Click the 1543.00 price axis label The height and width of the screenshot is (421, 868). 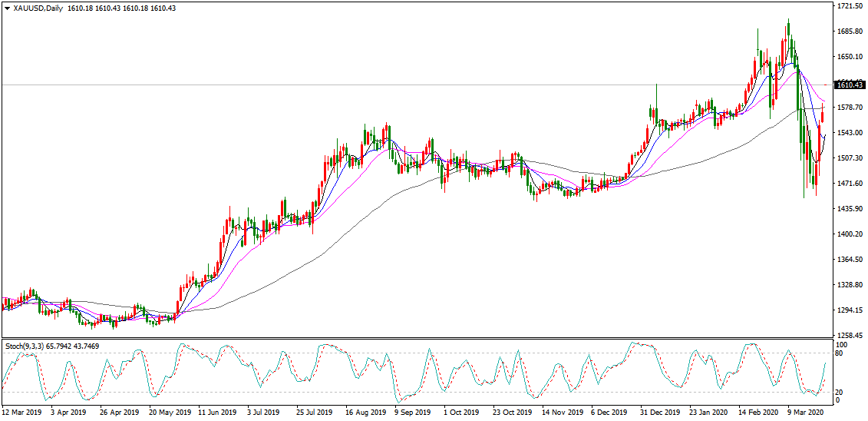tap(850, 133)
